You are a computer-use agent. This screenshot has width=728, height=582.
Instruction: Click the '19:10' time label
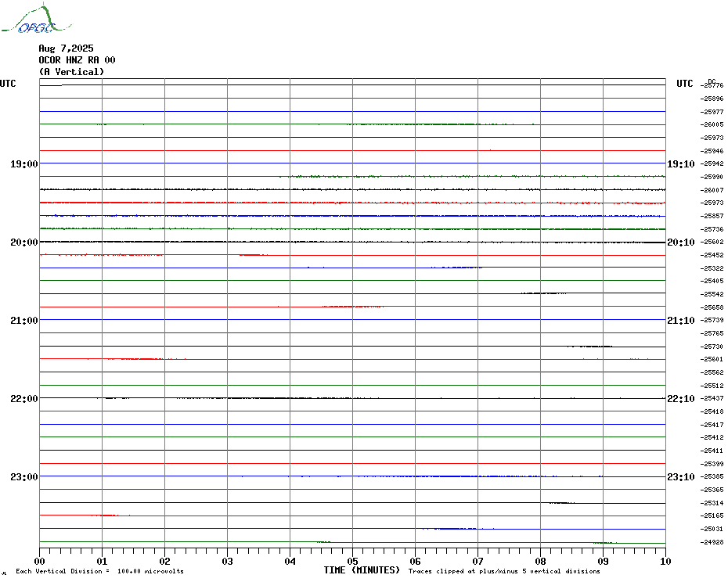click(x=681, y=163)
